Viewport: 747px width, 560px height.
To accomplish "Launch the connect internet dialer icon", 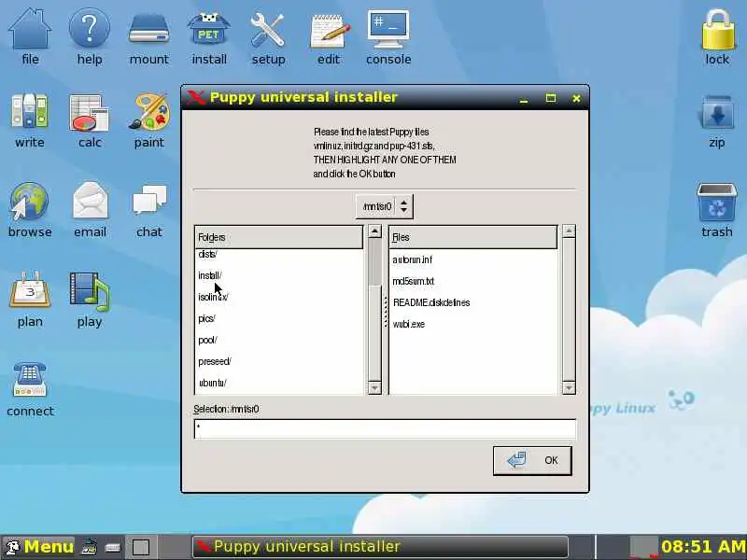I will [30, 389].
